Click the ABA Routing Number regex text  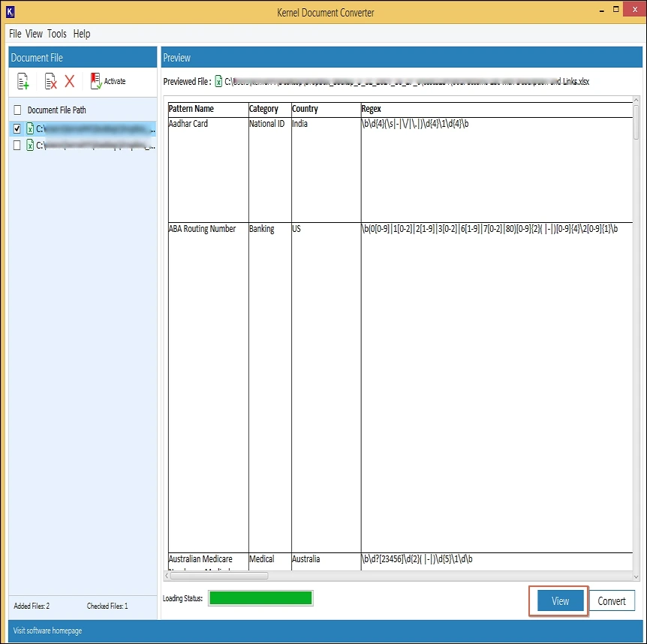click(x=490, y=229)
